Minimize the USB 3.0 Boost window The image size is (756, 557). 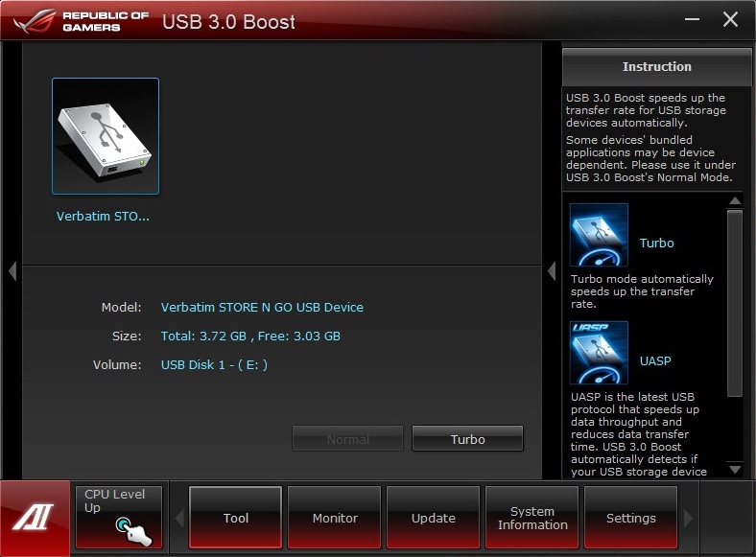[x=692, y=19]
